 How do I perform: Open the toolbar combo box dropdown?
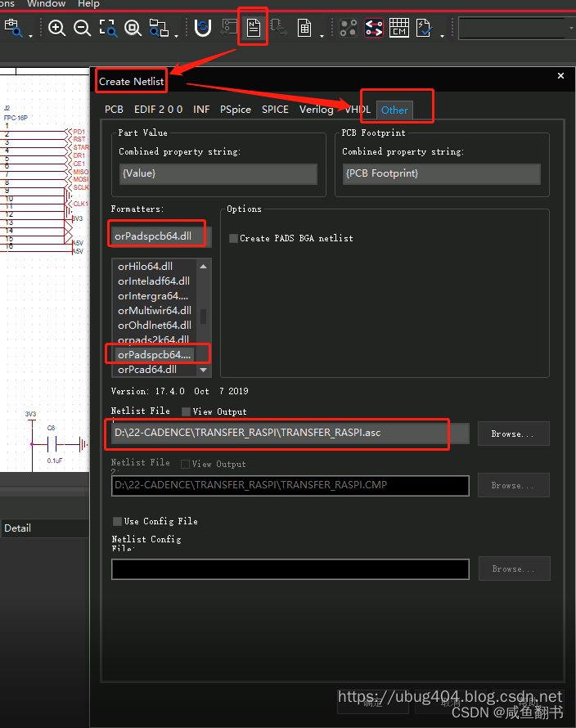(x=571, y=29)
